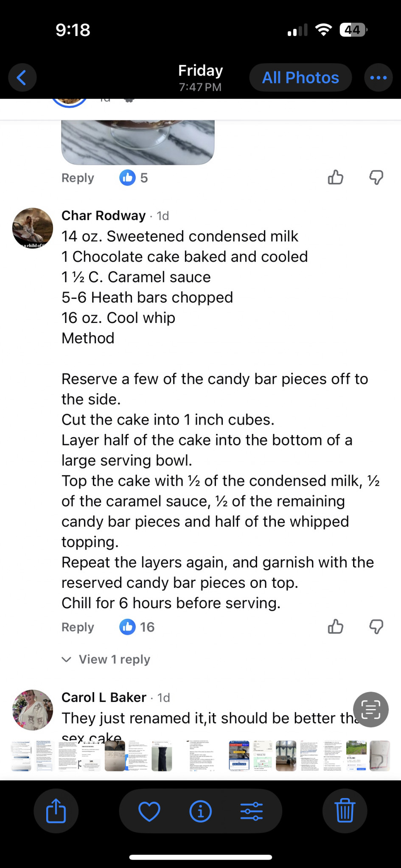This screenshot has width=401, height=868.
Task: Thumbs down Char Rodway's recipe comment
Action: click(x=376, y=626)
